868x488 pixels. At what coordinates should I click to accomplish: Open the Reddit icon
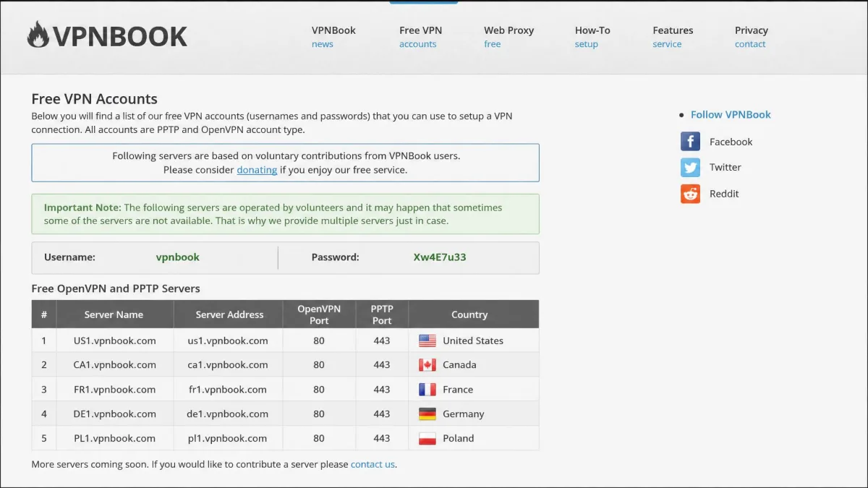[690, 194]
